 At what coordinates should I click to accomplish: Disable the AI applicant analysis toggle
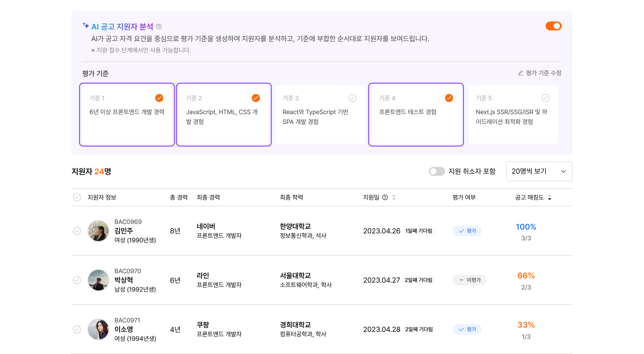[554, 26]
